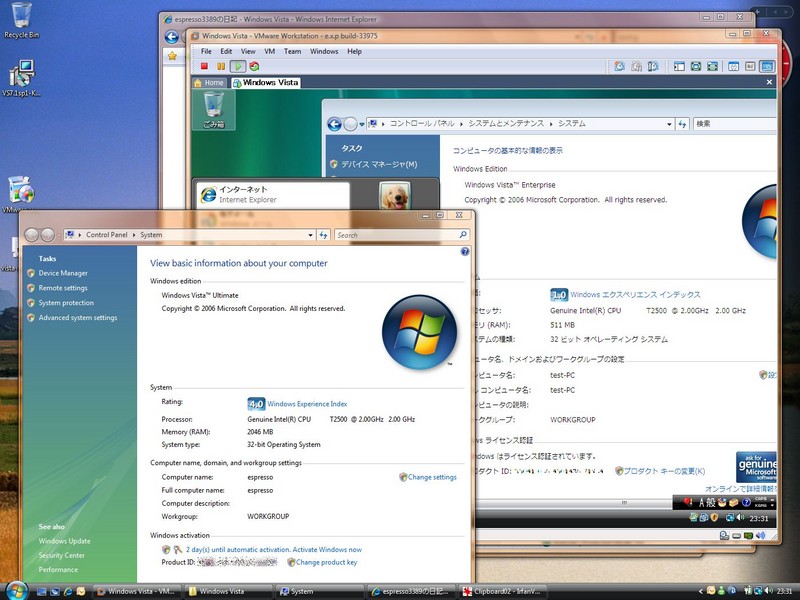Open the VMware File menu
Image resolution: width=800 pixels, height=600 pixels.
pos(206,52)
